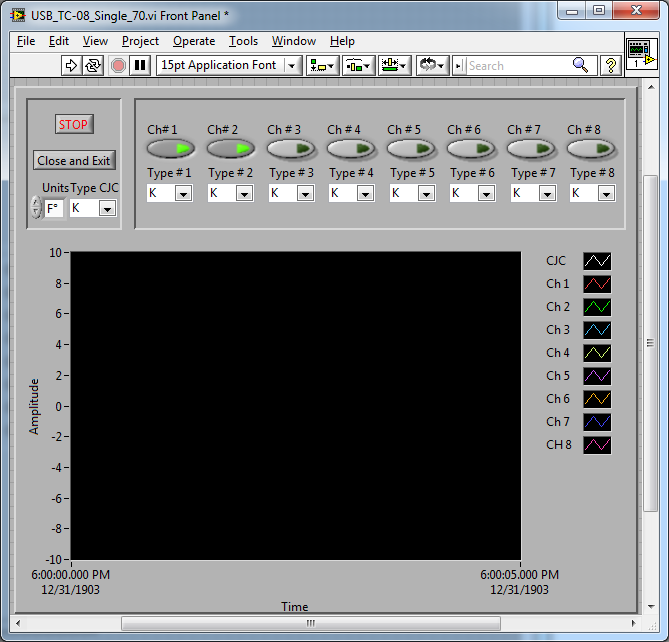Click the Run Continuously icon
Image resolution: width=669 pixels, height=642 pixels.
click(x=93, y=65)
